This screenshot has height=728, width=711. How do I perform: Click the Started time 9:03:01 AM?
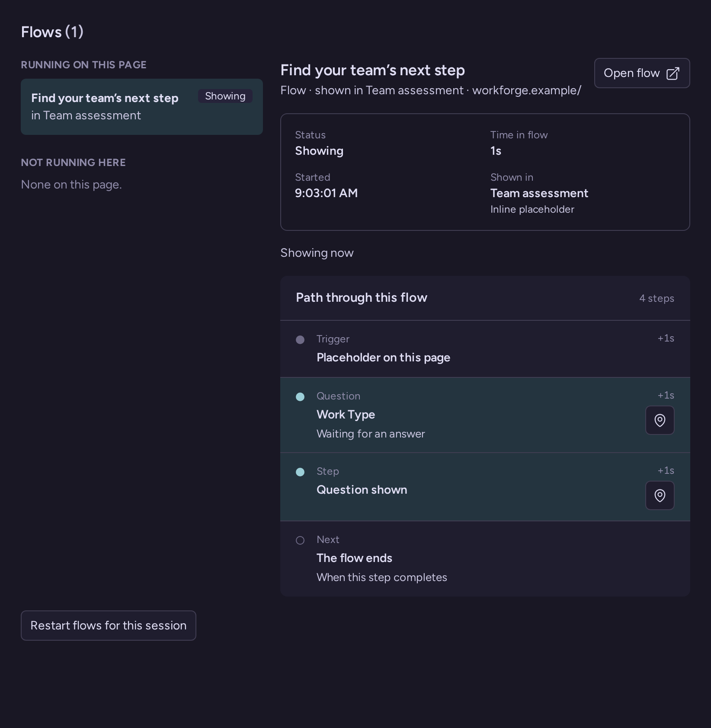326,193
